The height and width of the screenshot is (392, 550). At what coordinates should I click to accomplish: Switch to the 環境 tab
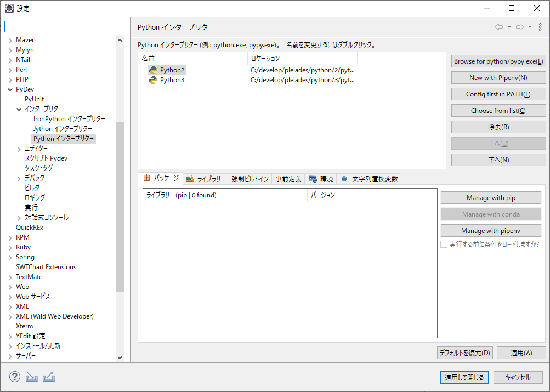click(x=321, y=179)
